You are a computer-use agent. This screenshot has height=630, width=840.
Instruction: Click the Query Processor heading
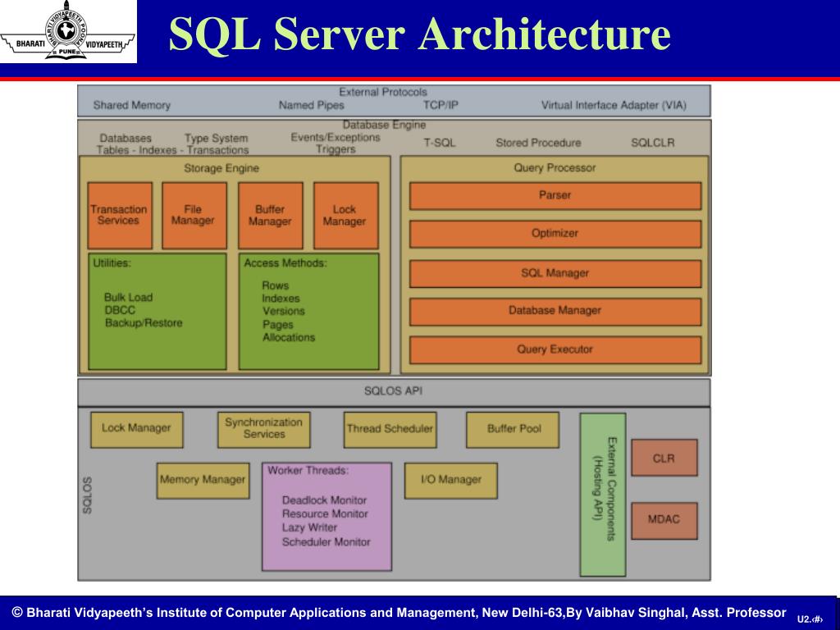point(555,167)
